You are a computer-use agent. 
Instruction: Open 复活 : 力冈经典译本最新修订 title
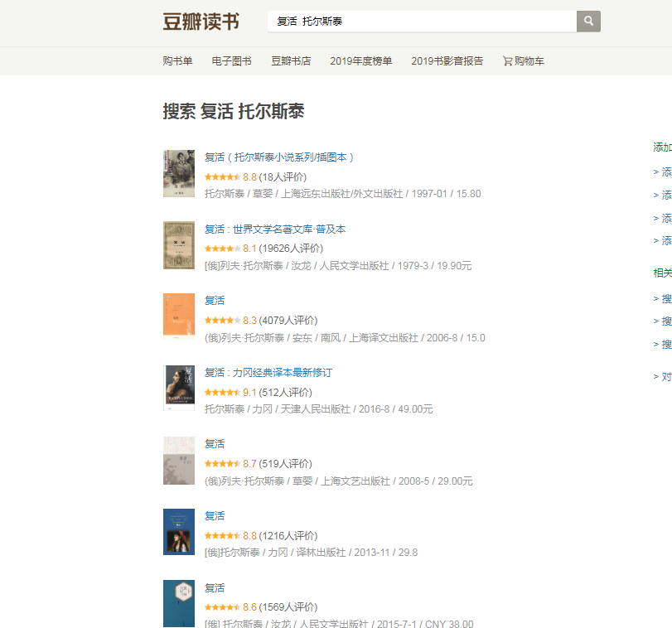click(268, 373)
